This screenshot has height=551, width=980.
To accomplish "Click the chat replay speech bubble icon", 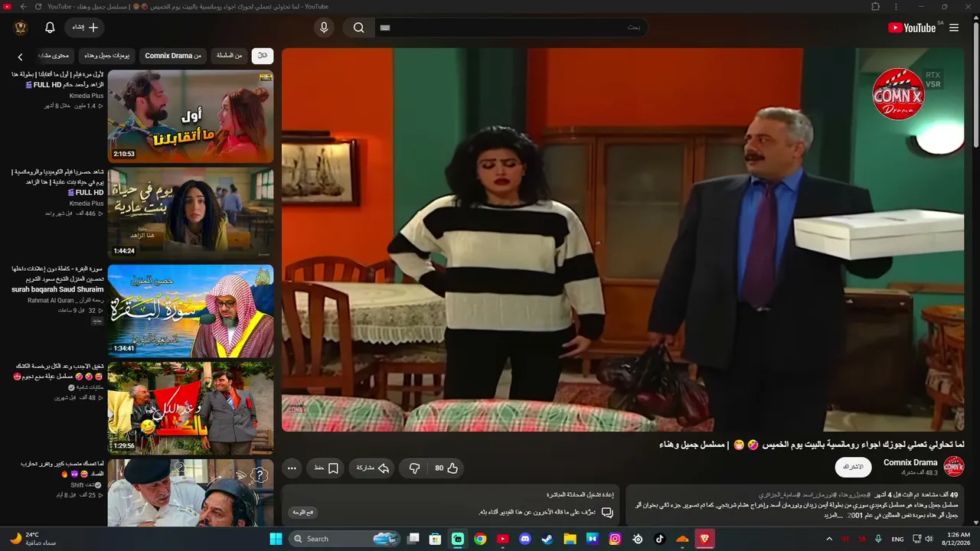I will (607, 512).
